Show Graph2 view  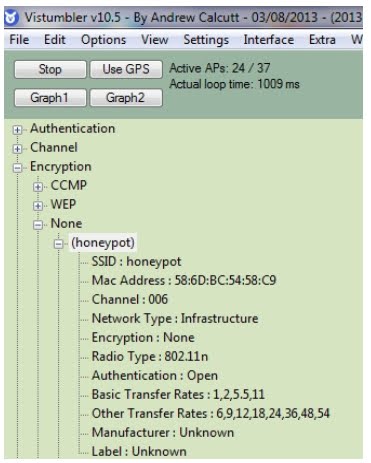coord(126,98)
